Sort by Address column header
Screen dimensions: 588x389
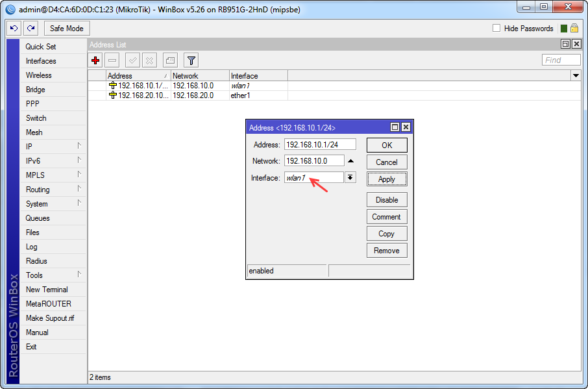(x=138, y=76)
